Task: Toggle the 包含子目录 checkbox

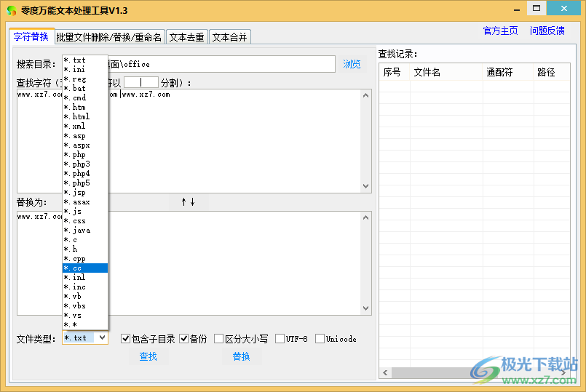Action: (148, 339)
